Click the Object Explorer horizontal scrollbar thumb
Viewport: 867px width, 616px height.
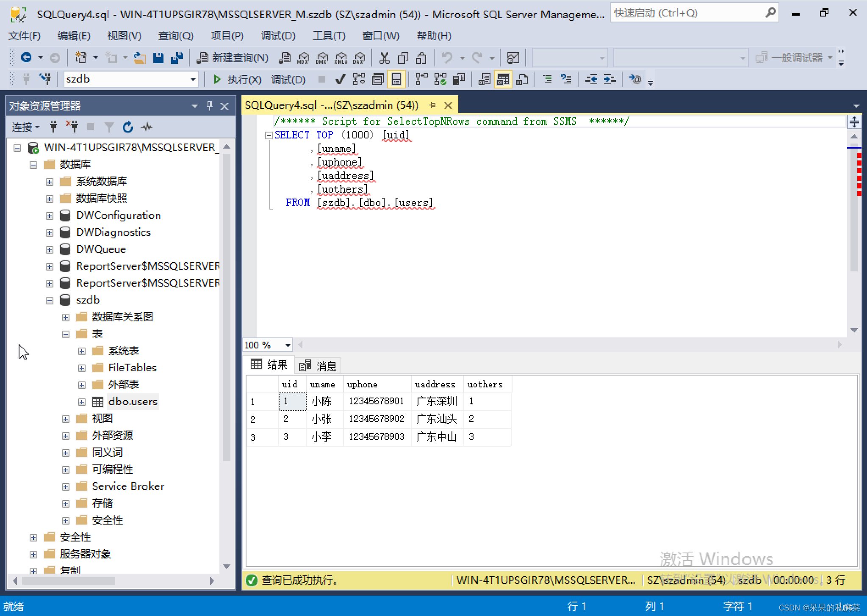68,581
